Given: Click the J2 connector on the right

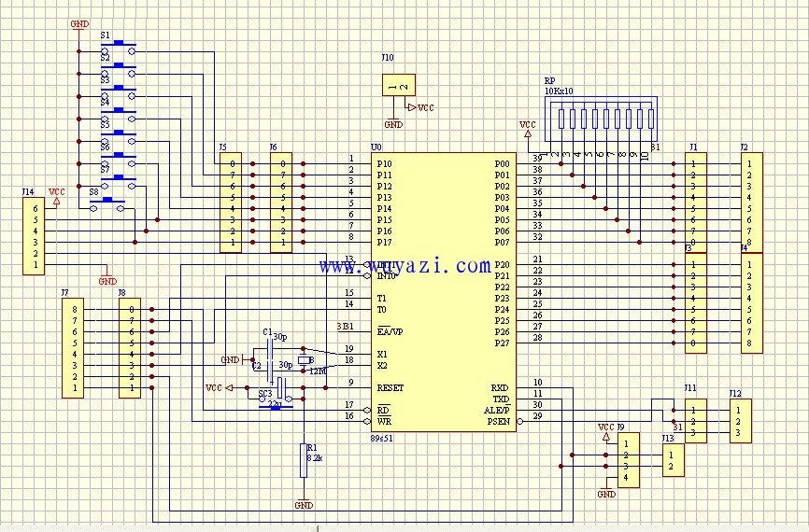Looking at the screenshot, I should coord(751,203).
